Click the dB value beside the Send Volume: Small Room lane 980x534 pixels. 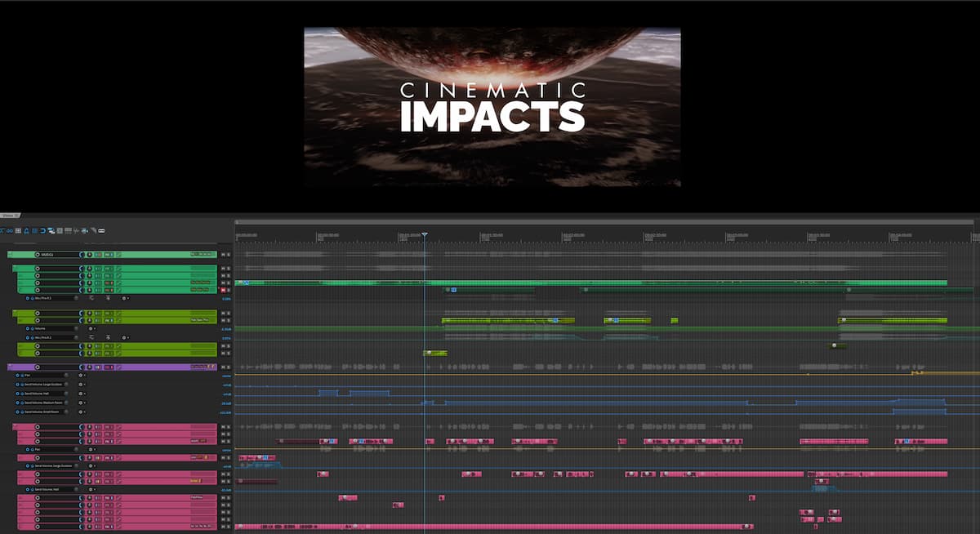coord(227,412)
